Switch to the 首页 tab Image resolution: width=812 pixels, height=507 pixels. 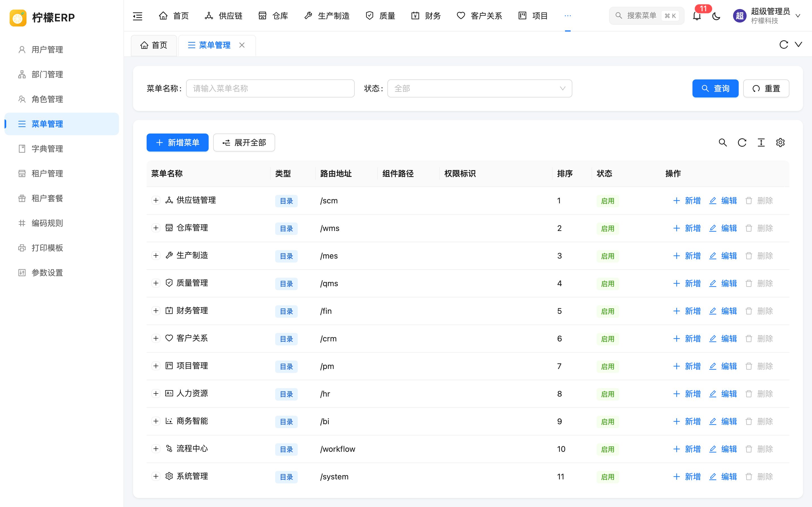point(154,45)
